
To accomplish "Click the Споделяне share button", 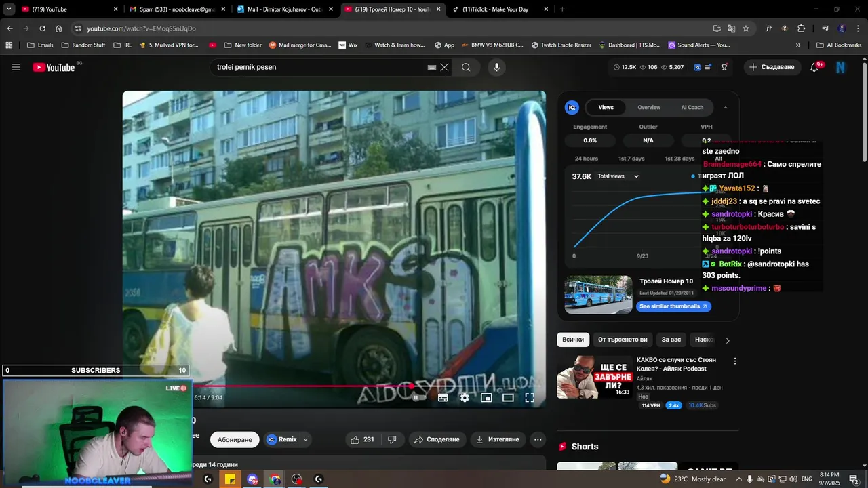I will pos(437,439).
